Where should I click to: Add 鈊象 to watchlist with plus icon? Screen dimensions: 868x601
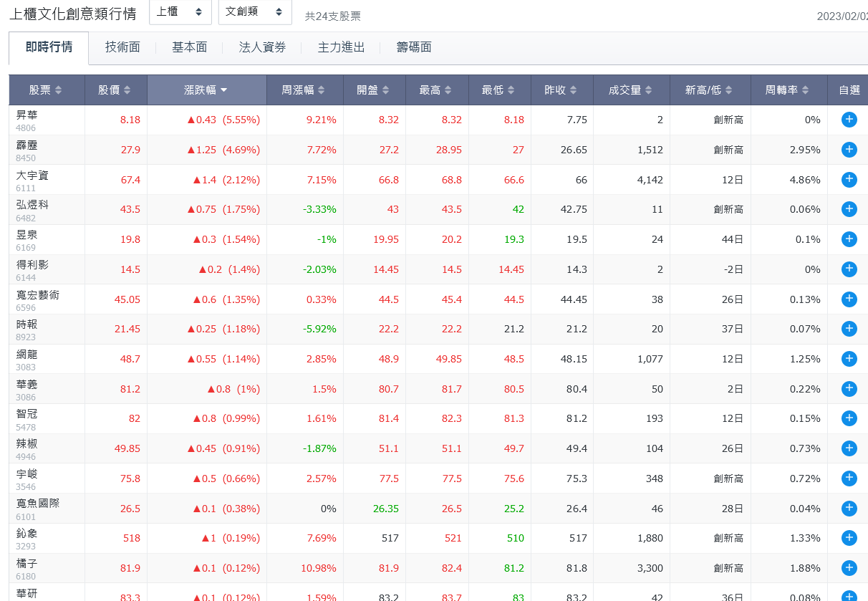(849, 538)
